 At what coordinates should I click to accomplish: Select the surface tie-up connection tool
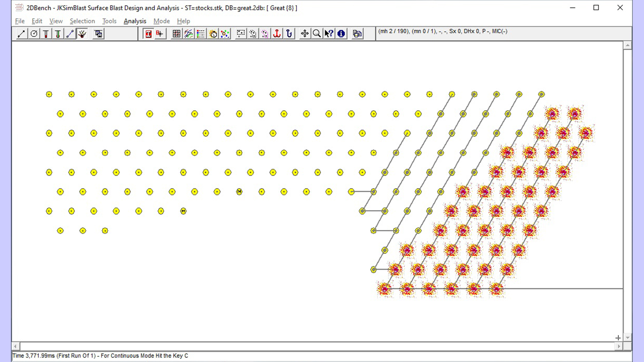point(70,34)
